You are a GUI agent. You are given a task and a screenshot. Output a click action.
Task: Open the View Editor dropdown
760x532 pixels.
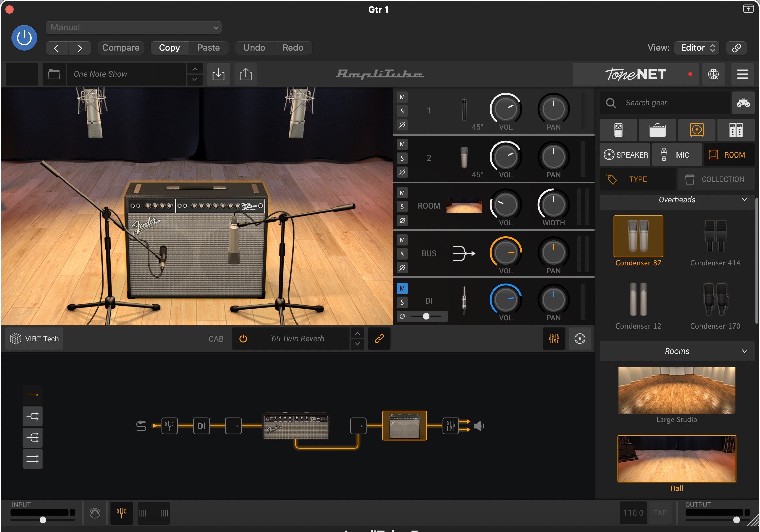(x=697, y=48)
